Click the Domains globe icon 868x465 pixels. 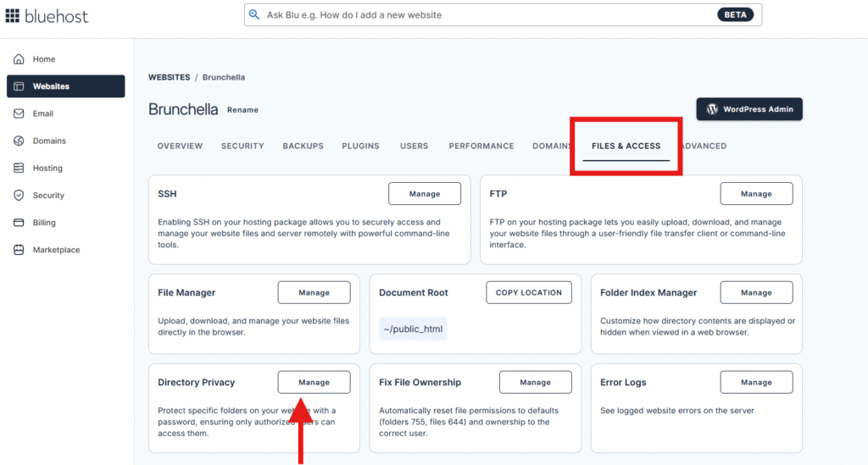(x=19, y=141)
